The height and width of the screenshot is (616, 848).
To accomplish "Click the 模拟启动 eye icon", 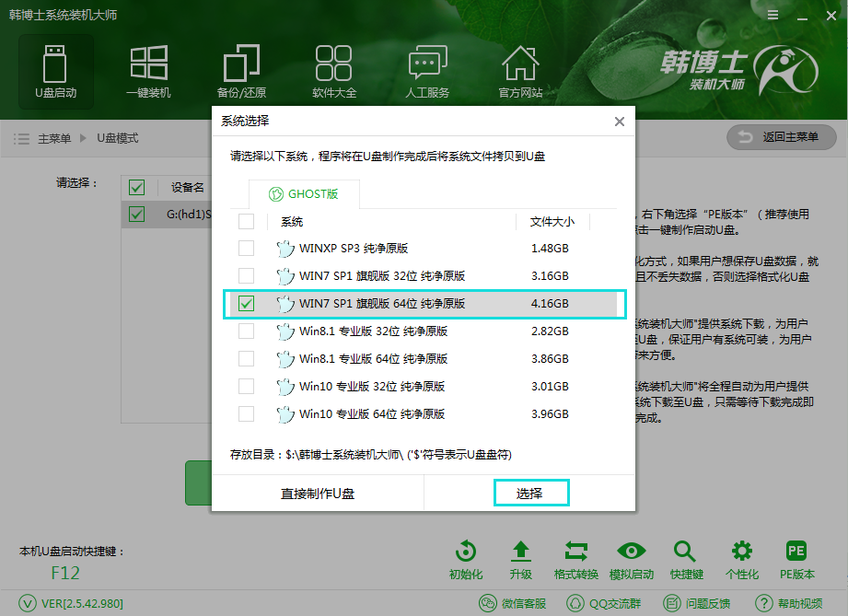I will click(x=631, y=560).
